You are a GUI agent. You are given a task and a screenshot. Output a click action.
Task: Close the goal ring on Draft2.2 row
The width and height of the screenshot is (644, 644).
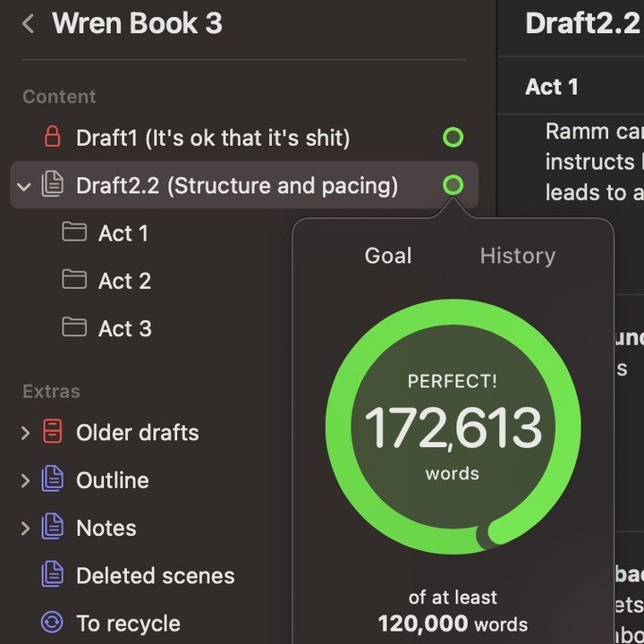[453, 185]
